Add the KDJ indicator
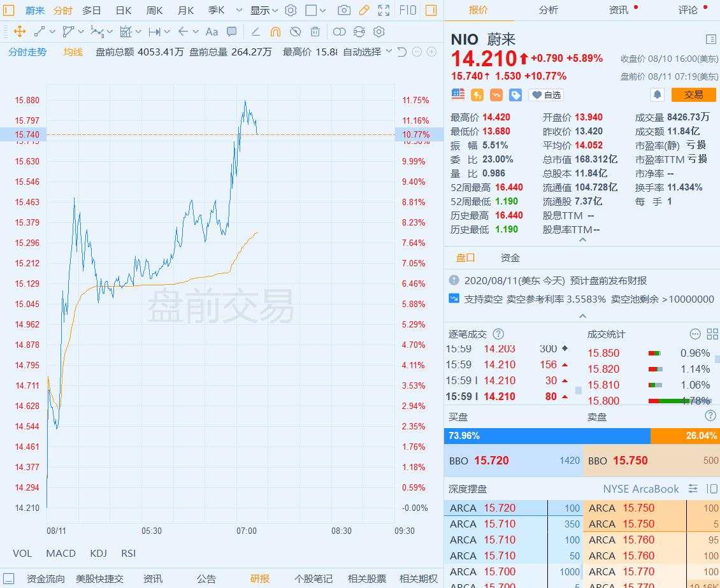 tap(98, 554)
